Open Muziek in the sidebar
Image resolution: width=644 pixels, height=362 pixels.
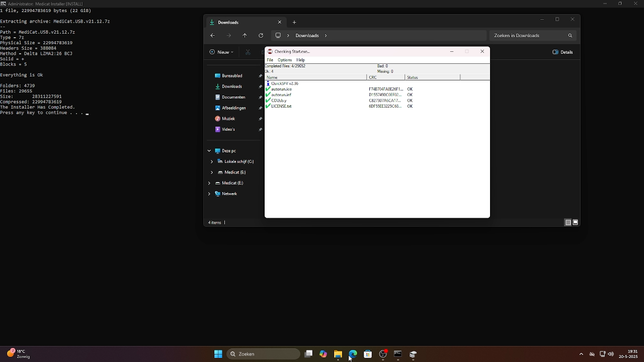pos(228,119)
